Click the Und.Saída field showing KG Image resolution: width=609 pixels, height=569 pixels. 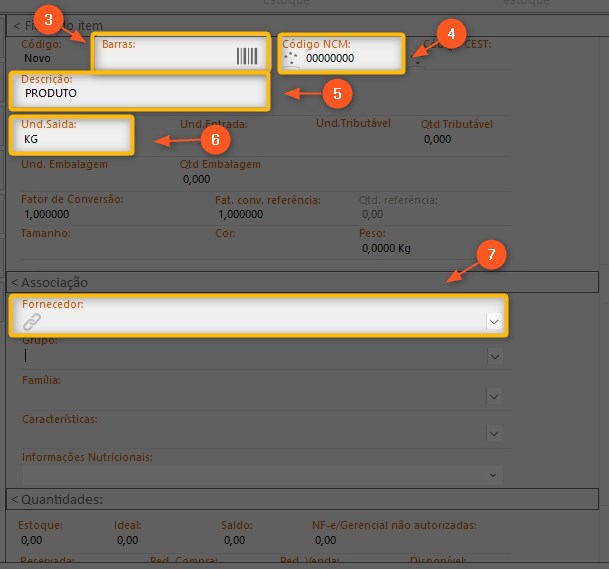(x=70, y=140)
